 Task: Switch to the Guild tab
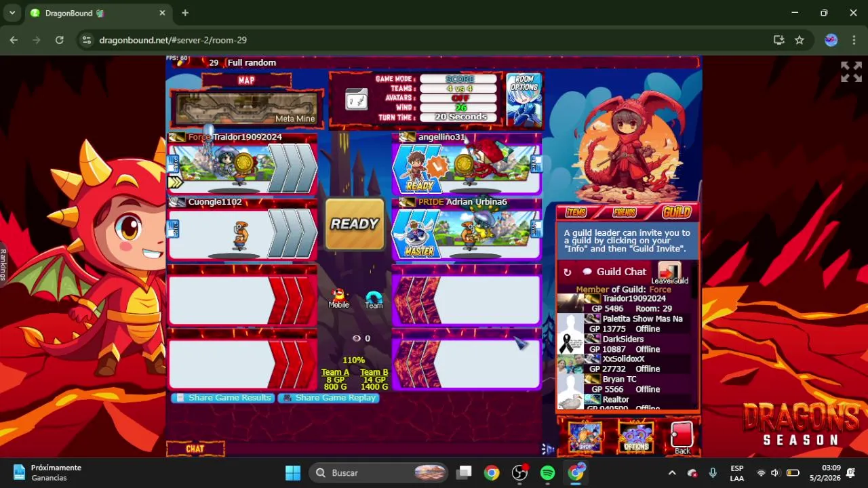676,212
